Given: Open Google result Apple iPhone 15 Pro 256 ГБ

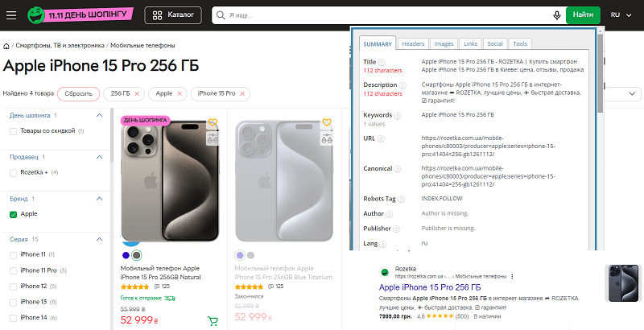Looking at the screenshot, I should (430, 287).
